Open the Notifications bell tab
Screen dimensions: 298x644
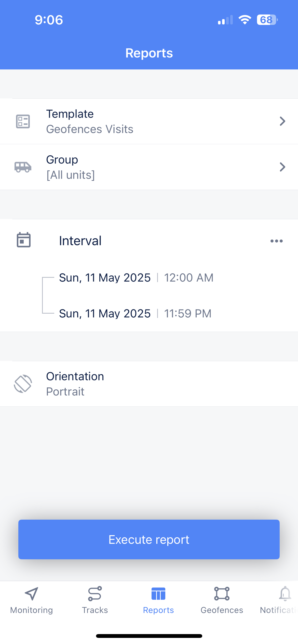click(x=285, y=600)
